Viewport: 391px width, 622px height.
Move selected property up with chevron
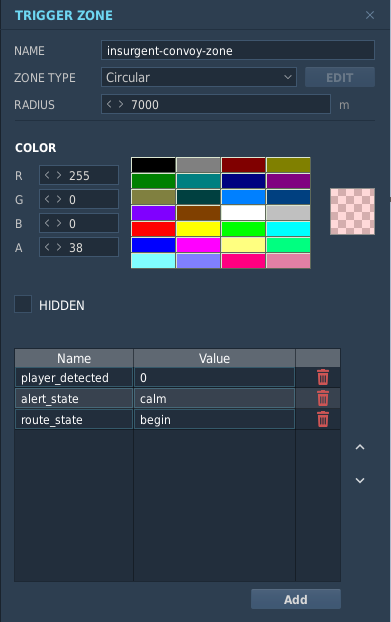[360, 447]
